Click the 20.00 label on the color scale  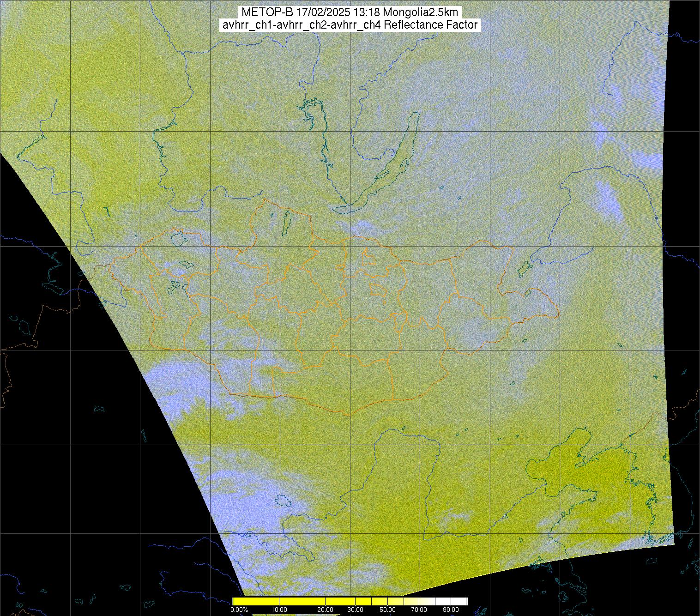pos(326,610)
